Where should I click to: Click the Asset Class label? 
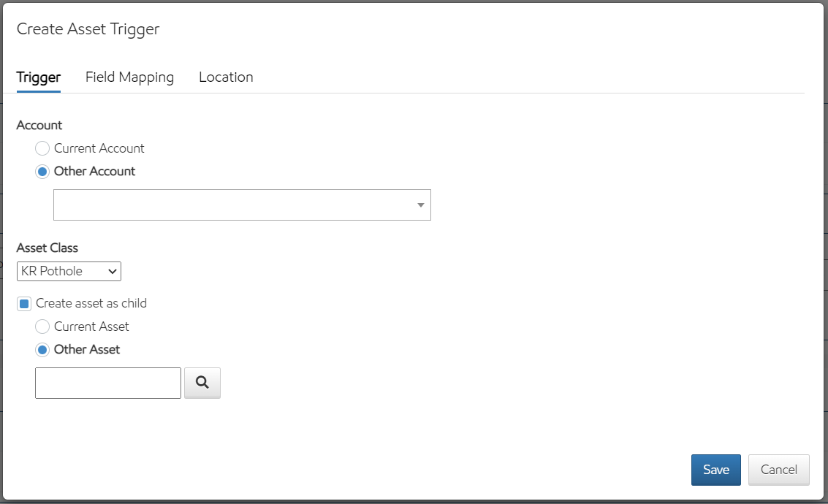pyautogui.click(x=48, y=248)
